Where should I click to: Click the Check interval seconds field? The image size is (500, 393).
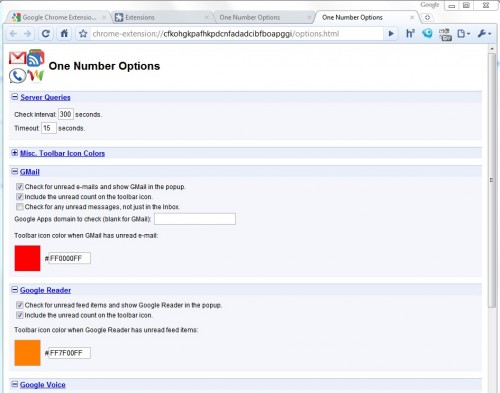point(66,114)
